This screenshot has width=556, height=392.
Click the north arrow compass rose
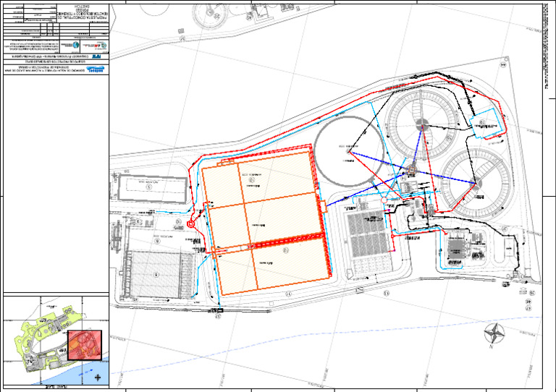494,333
